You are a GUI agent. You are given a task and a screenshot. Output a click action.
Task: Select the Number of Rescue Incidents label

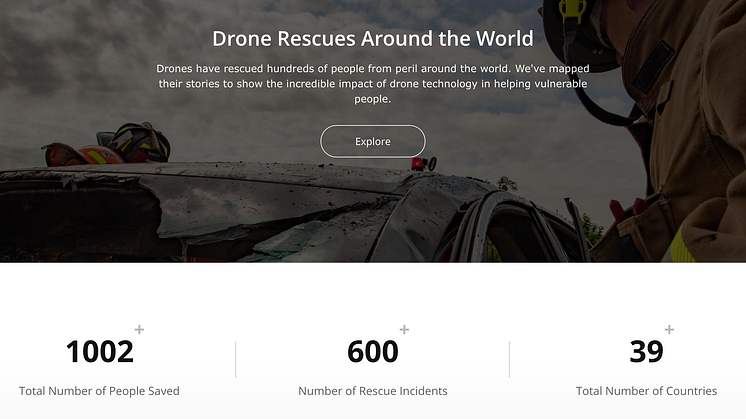point(373,391)
